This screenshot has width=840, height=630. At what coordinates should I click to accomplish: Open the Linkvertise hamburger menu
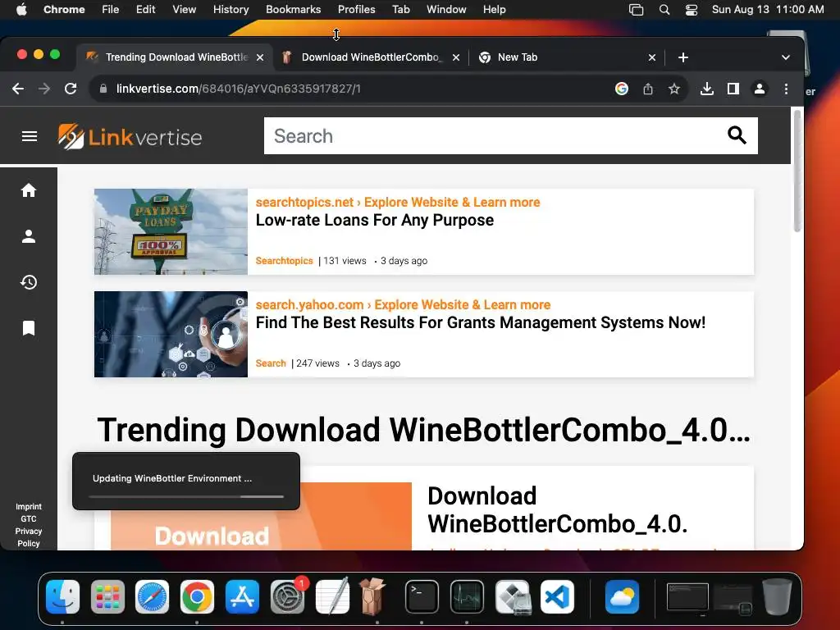(30, 136)
